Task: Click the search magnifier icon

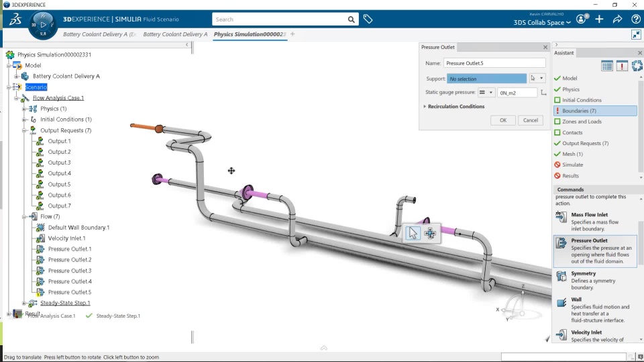Action: pyautogui.click(x=351, y=19)
